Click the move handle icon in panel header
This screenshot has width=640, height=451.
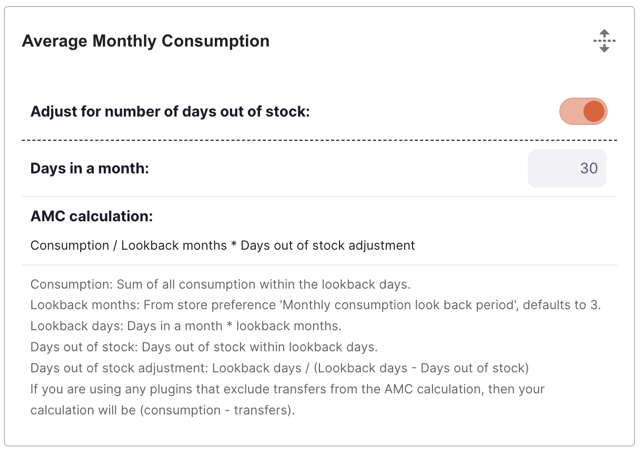click(x=604, y=41)
